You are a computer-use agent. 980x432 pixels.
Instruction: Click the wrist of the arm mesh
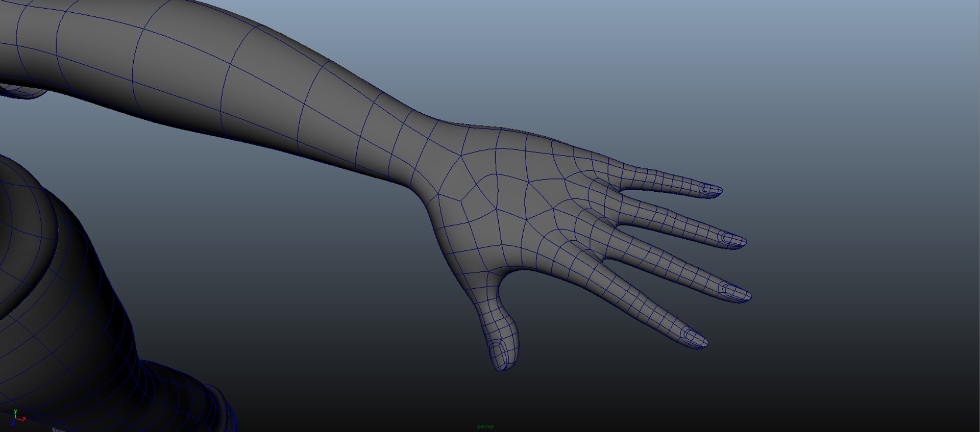[413, 148]
